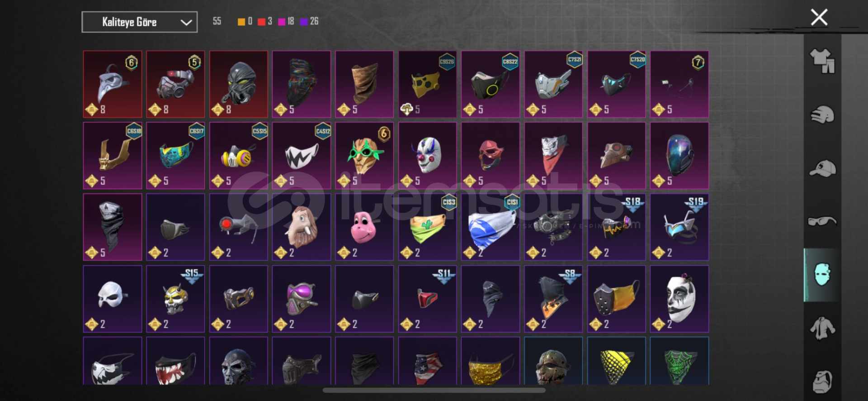868x401 pixels.
Task: Open the baseball cap category
Action: pos(822,168)
